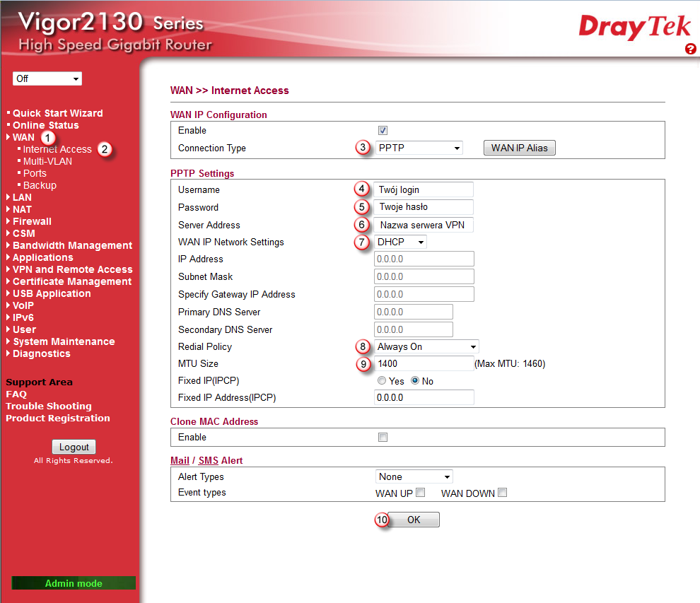The height and width of the screenshot is (603, 700).
Task: Enable Clone MAC Address checkbox
Action: 383,438
